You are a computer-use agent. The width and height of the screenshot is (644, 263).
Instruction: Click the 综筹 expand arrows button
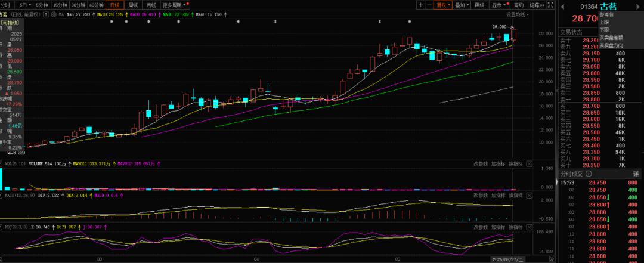538,5
